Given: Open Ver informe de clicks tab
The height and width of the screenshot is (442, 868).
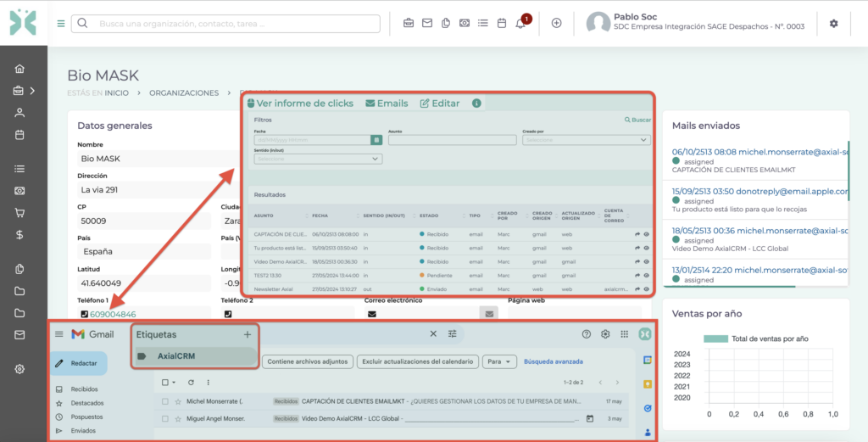Looking at the screenshot, I should coord(300,103).
